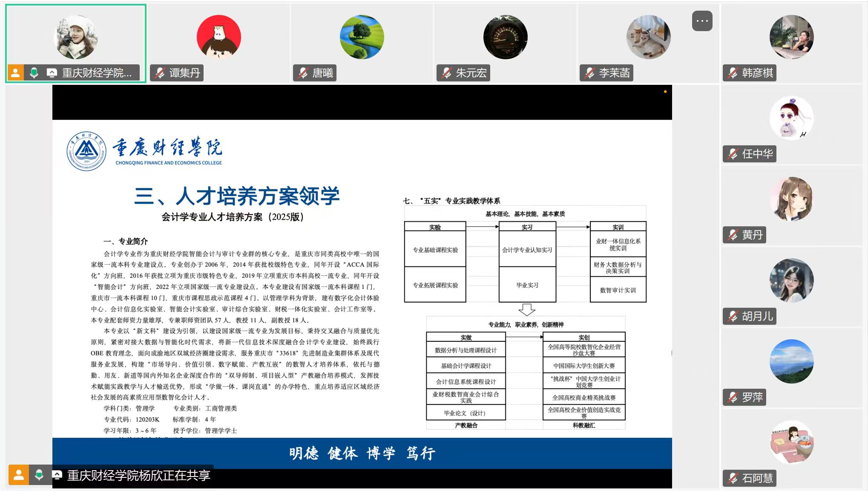Click 中国国际大学生创新大赛 in diagram

coord(584,366)
